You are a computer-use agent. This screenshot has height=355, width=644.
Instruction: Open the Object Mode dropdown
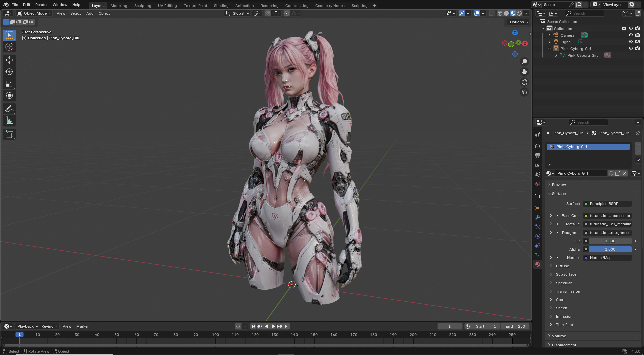[x=35, y=13]
